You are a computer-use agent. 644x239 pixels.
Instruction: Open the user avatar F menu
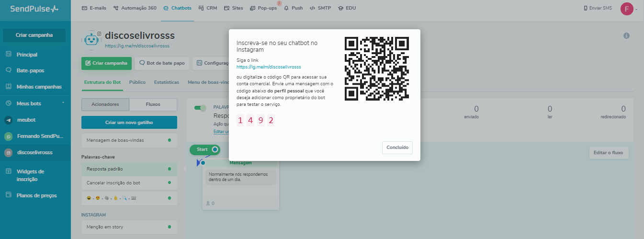(x=626, y=9)
